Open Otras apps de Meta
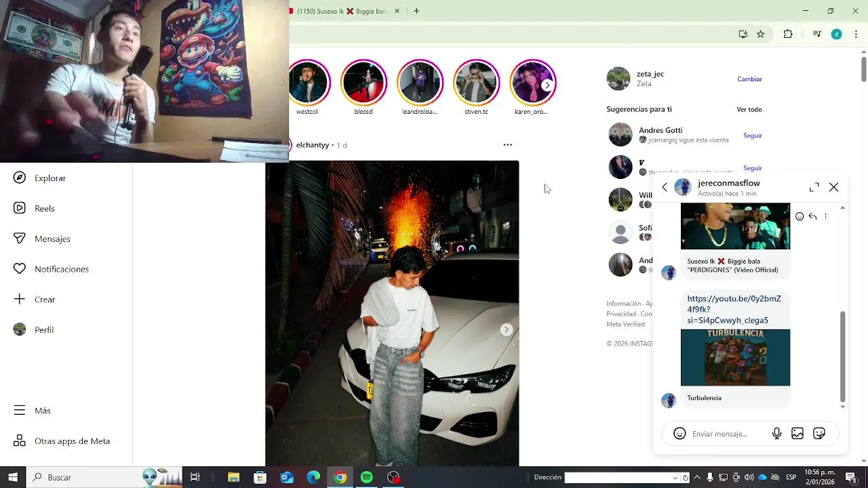 (62, 441)
